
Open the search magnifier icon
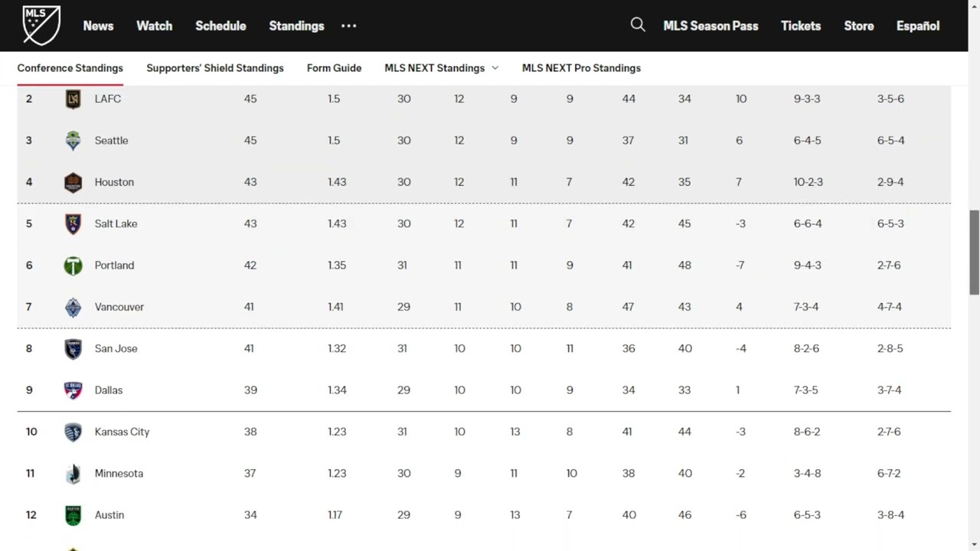click(x=638, y=24)
